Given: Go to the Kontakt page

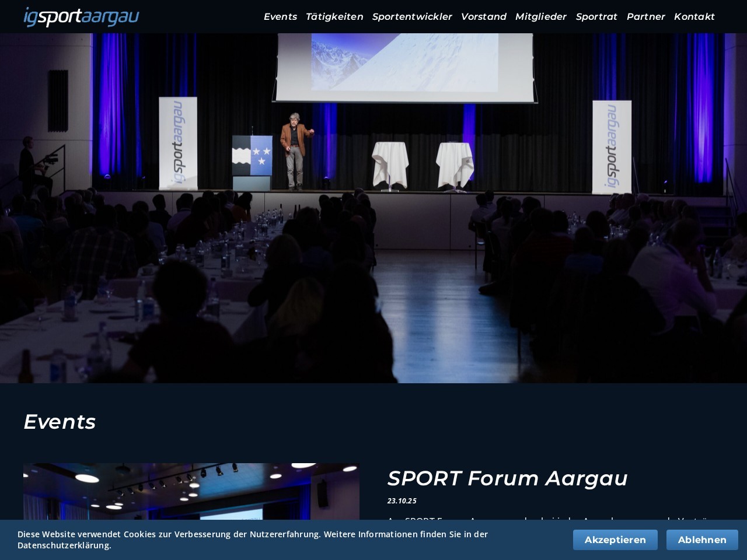Looking at the screenshot, I should 694,17.
